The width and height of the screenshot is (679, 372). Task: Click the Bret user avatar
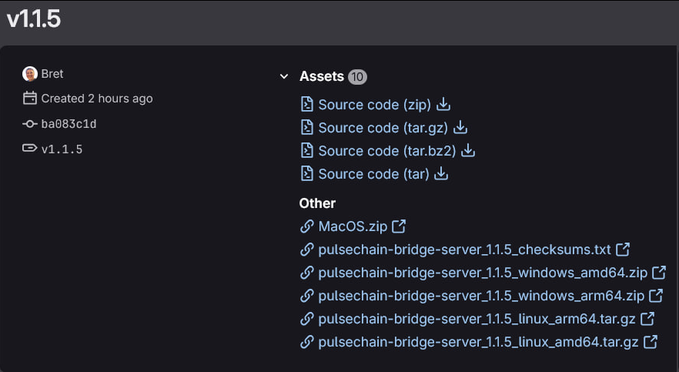[x=30, y=74]
